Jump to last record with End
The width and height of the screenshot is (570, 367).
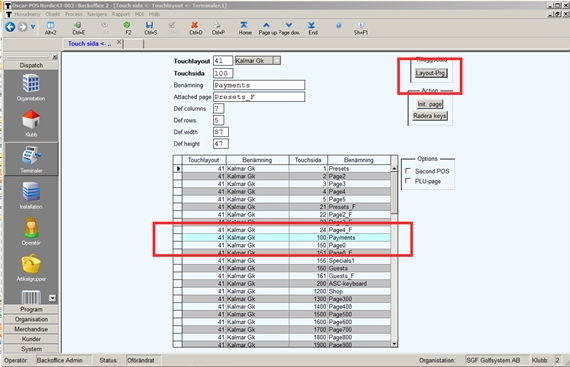coord(313,28)
